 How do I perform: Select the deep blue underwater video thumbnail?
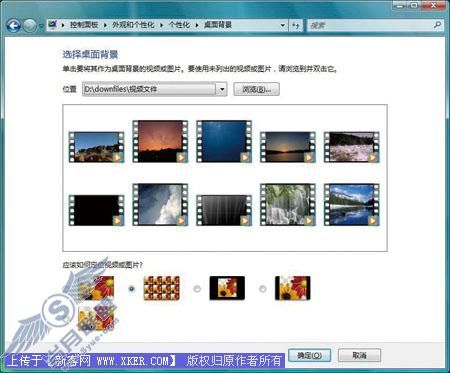click(224, 141)
